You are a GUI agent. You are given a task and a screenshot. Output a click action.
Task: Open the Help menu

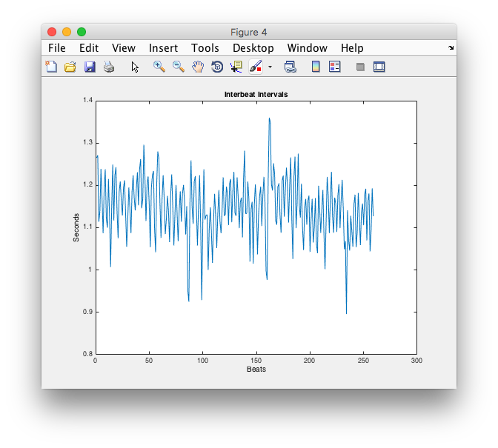[x=352, y=48]
